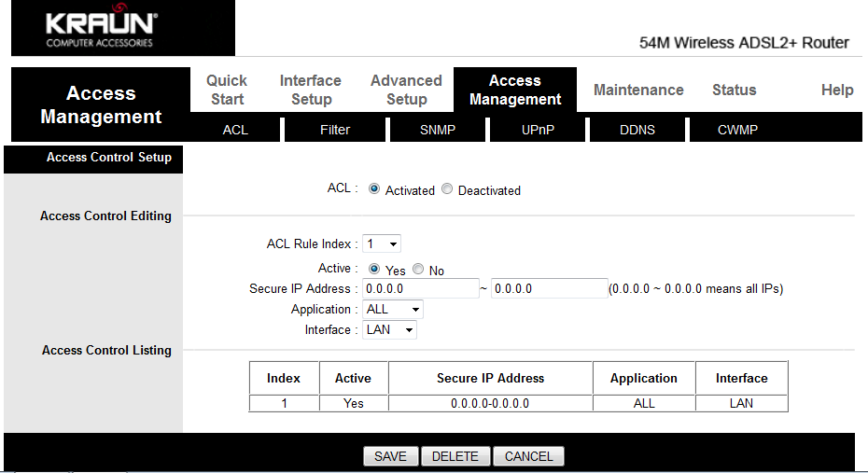Open the Interface dropdown
The width and height of the screenshot is (868, 473).
click(389, 330)
